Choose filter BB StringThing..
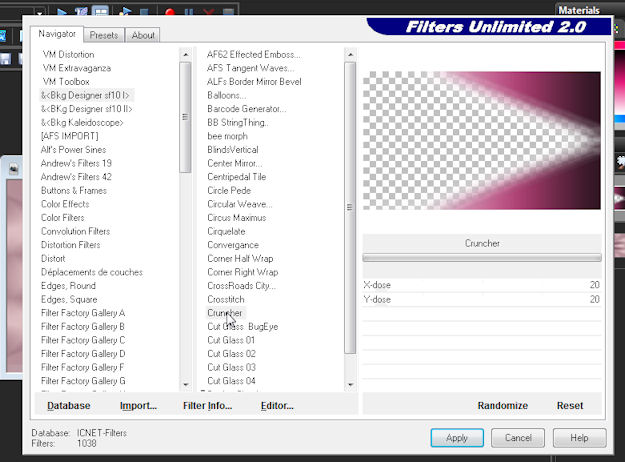 tap(238, 122)
